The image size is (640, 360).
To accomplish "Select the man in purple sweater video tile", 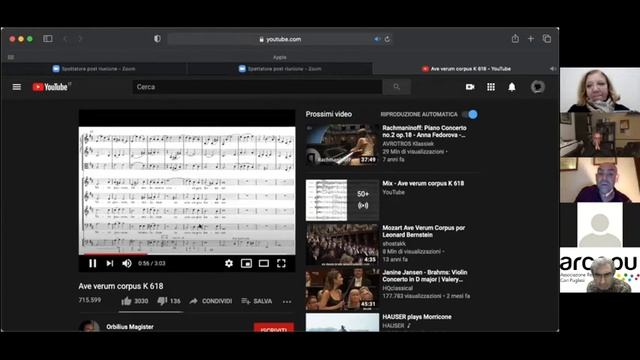I will 600,180.
